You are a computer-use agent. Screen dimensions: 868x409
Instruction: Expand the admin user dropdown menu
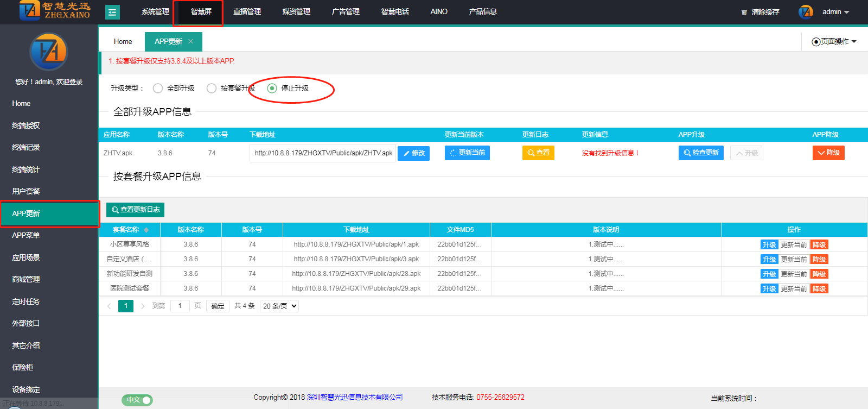click(x=836, y=12)
